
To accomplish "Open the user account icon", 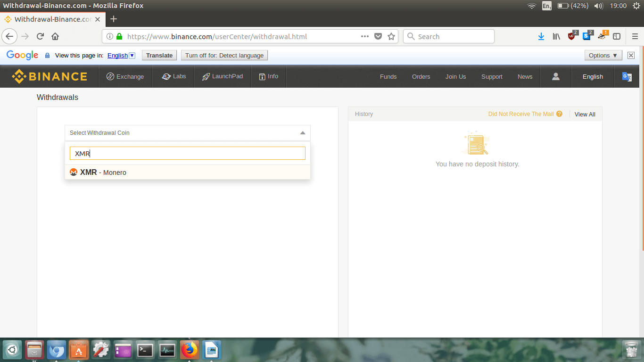I will tap(556, 76).
